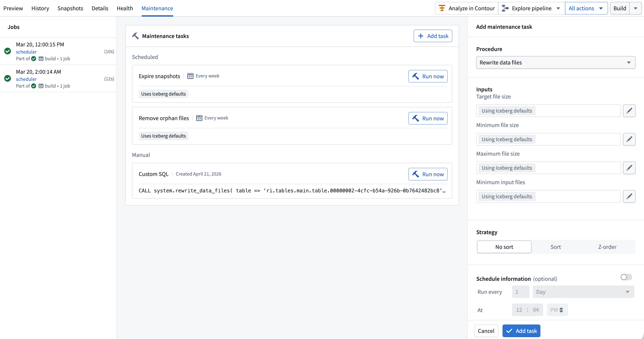Click Add task in Maintenance tasks header
This screenshot has width=644, height=339.
pos(433,36)
